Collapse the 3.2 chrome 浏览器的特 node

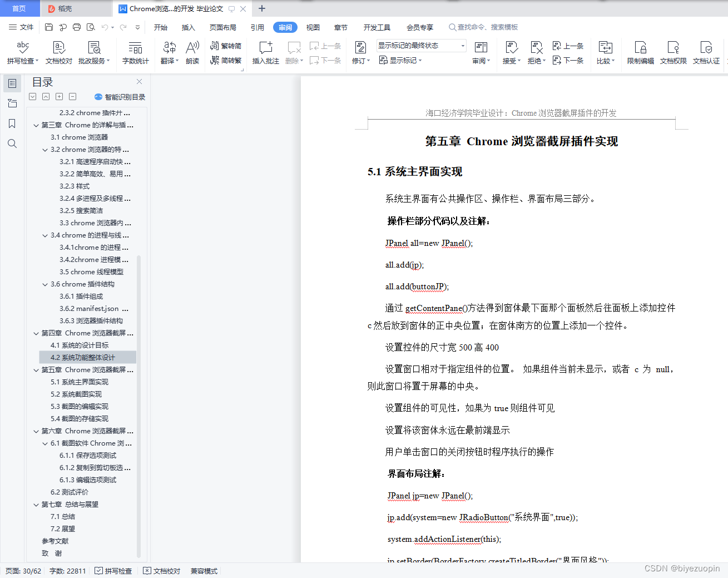(45, 150)
